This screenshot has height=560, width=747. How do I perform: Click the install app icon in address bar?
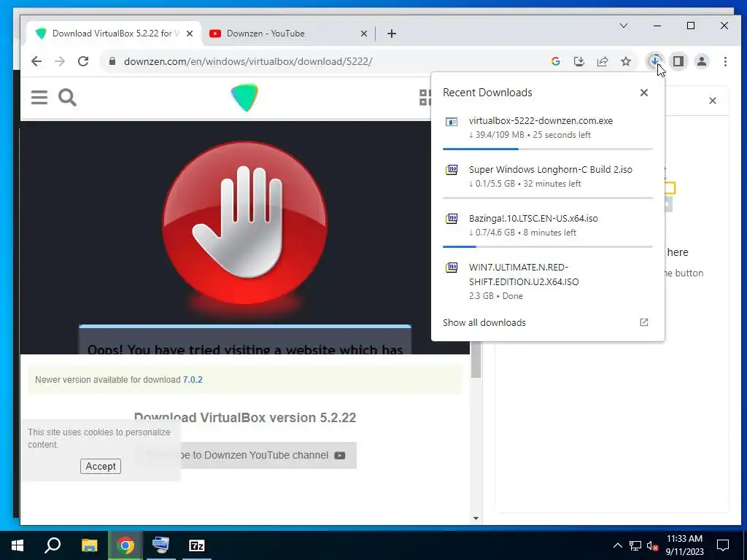click(578, 61)
